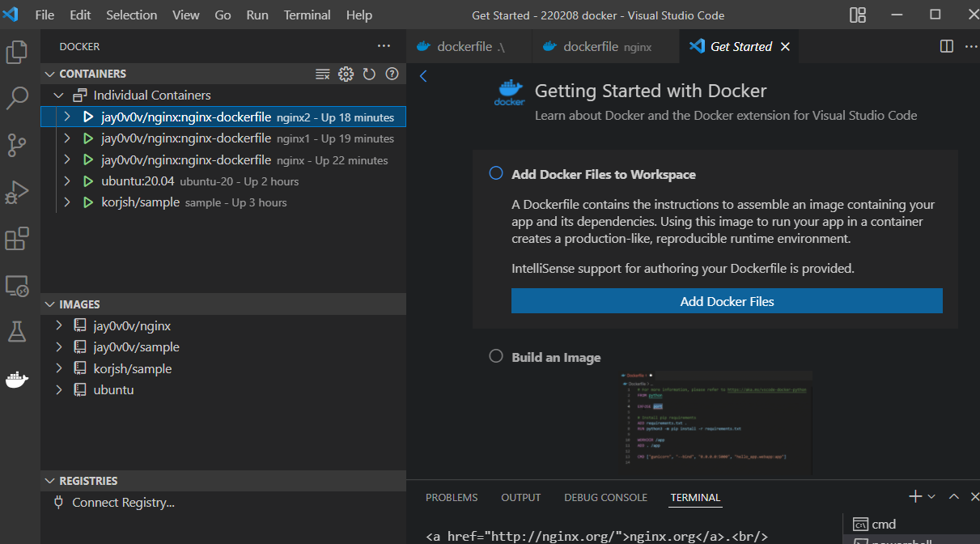The height and width of the screenshot is (544, 980).
Task: Click the Add Docker Files button
Action: 727,301
